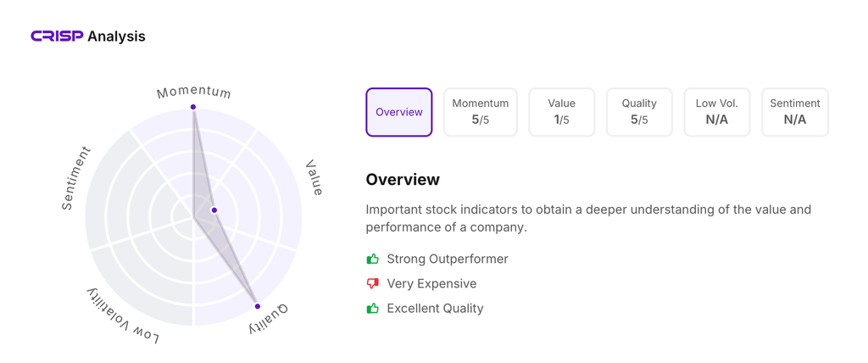Open the Momentum 5/5 tab
Image resolution: width=868 pixels, height=363 pixels.
[481, 112]
